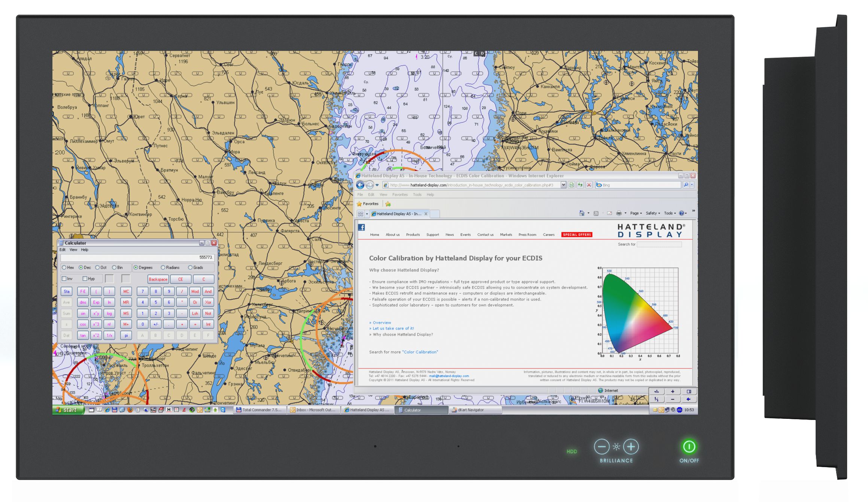Open Calculator View menu

coord(73,250)
